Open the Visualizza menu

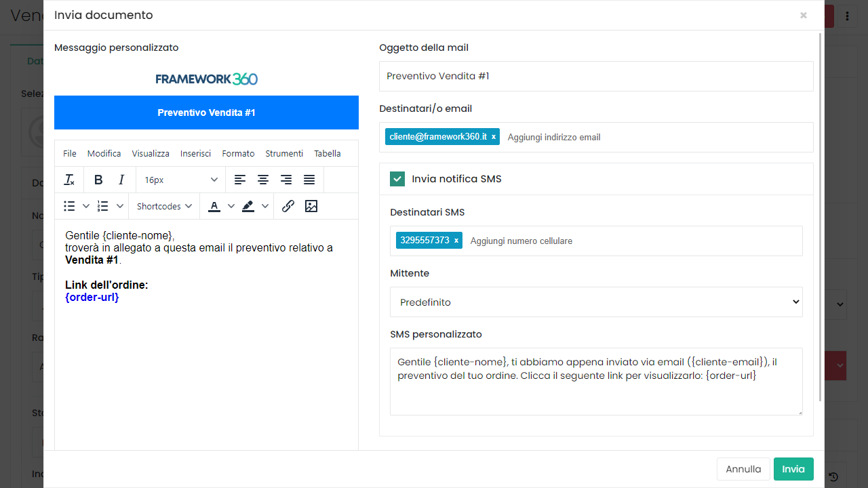[151, 153]
